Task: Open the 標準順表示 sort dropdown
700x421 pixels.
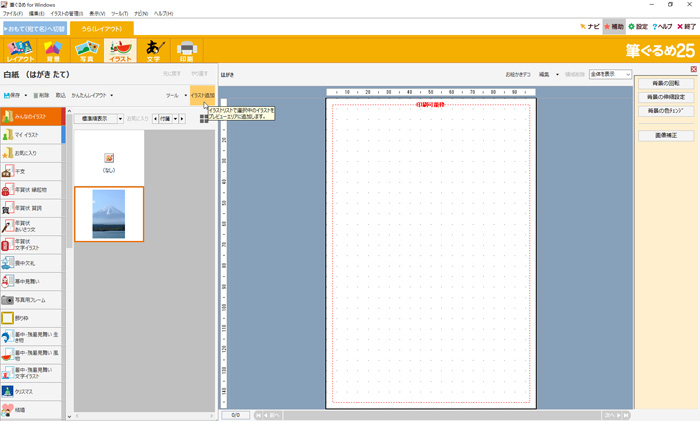Action: (x=97, y=118)
